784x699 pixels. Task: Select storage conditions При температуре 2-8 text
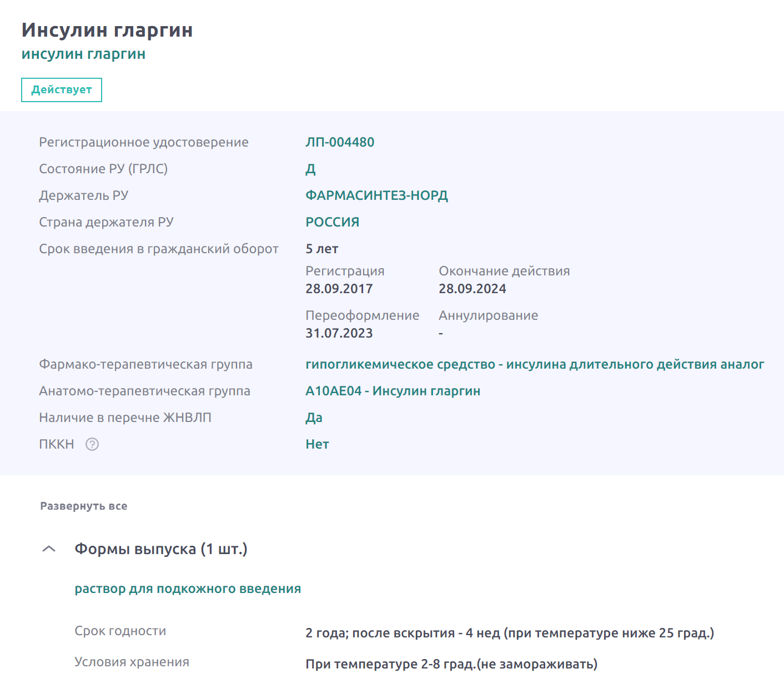pyautogui.click(x=451, y=664)
